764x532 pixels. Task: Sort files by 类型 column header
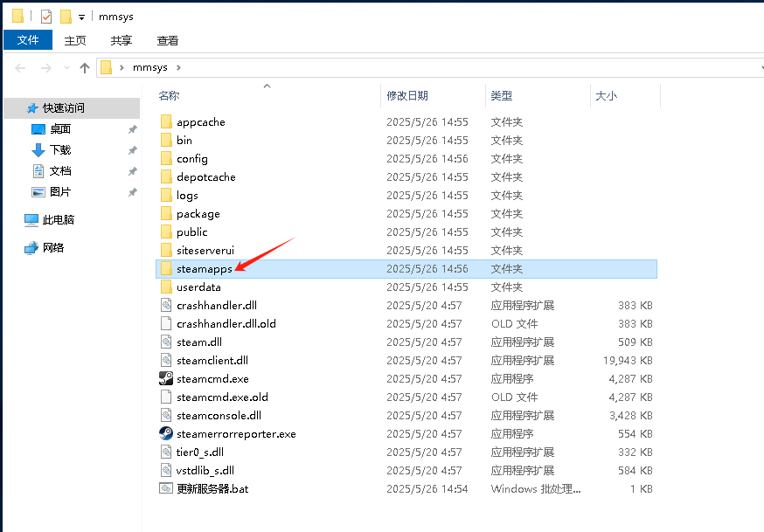502,96
